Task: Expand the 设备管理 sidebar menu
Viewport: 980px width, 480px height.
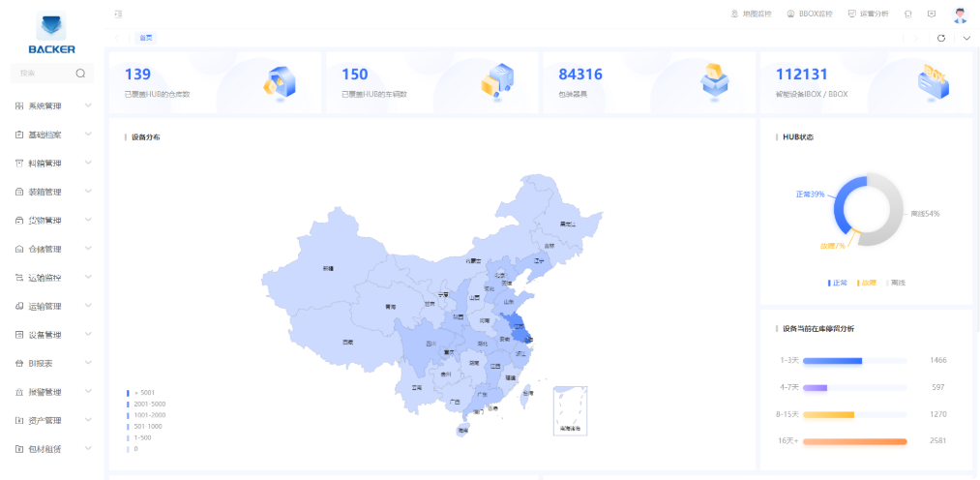Action: pyautogui.click(x=52, y=335)
